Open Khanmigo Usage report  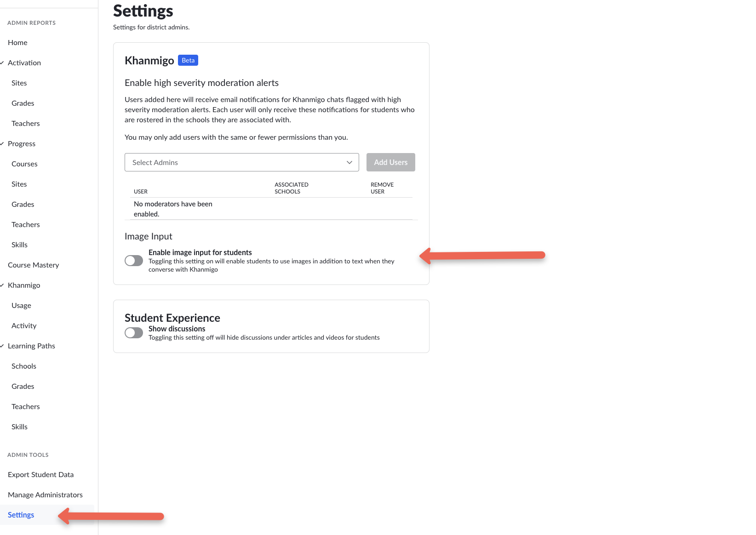click(22, 305)
